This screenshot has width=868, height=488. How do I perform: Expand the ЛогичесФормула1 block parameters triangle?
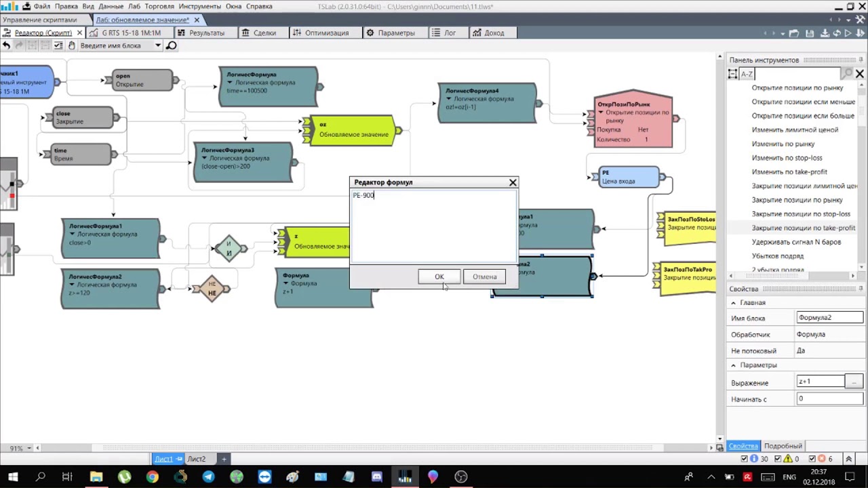point(72,234)
